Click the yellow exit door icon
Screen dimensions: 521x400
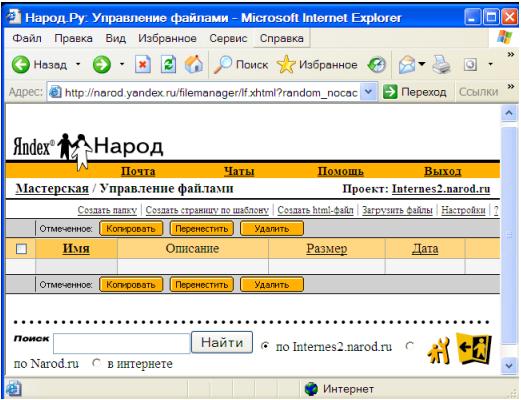pyautogui.click(x=474, y=348)
